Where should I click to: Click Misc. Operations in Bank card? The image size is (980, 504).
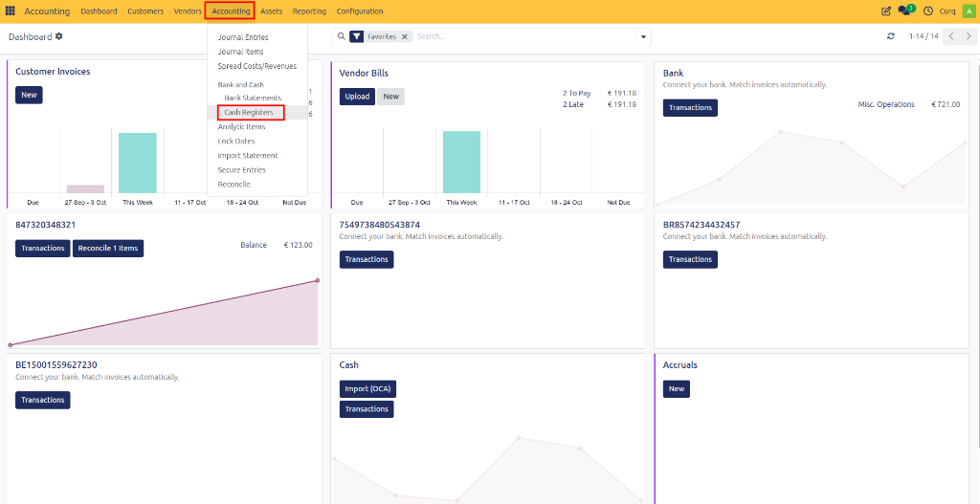pos(886,105)
